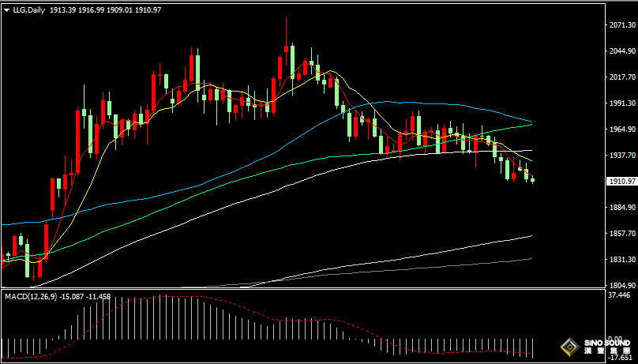Image resolution: width=638 pixels, height=364 pixels.
Task: Click the most recent candle on chart
Action: coord(533,180)
